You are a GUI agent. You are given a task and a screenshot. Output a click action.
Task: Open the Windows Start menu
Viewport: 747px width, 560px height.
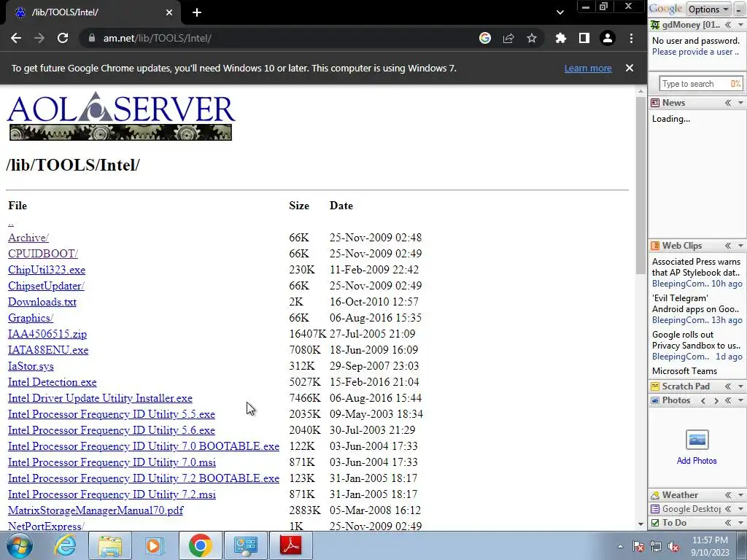click(20, 545)
